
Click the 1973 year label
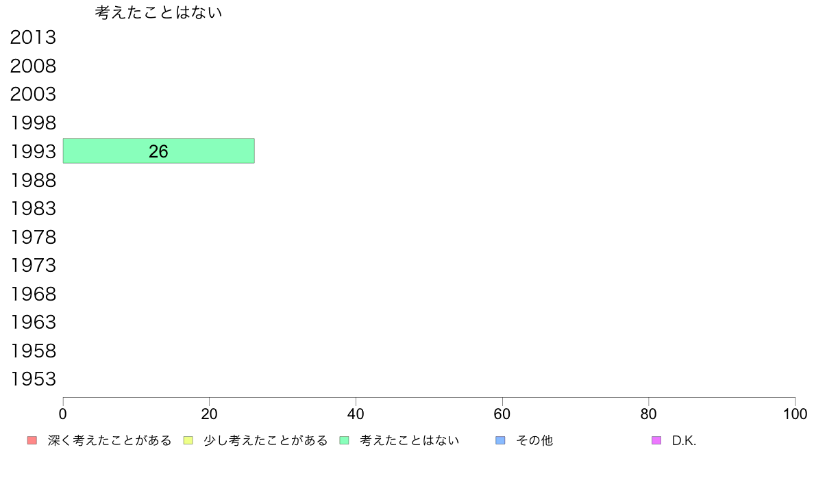33,265
